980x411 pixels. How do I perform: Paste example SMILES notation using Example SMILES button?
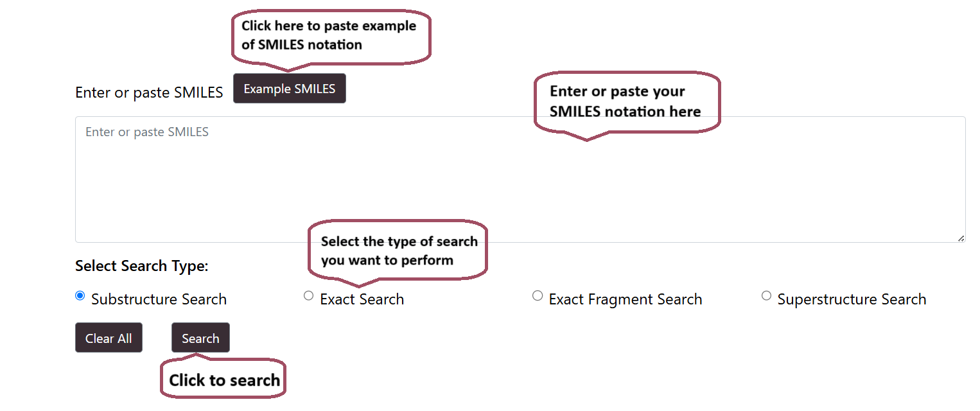click(289, 88)
